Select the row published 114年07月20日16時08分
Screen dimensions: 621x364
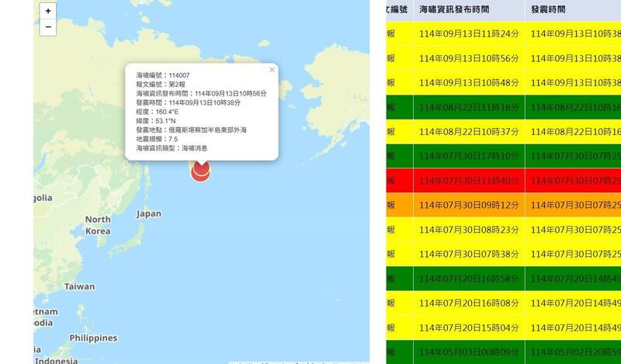pyautogui.click(x=503, y=303)
